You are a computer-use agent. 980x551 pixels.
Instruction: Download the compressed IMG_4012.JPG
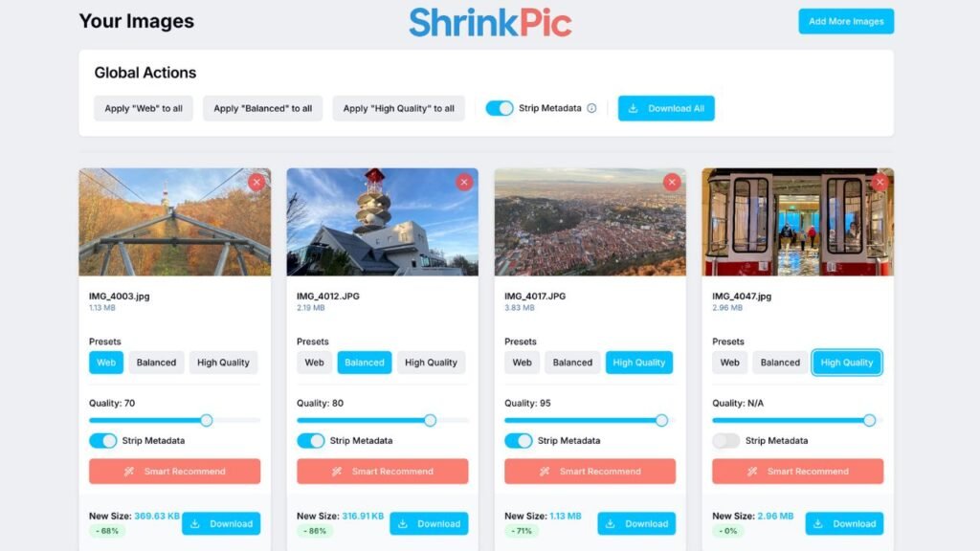429,523
